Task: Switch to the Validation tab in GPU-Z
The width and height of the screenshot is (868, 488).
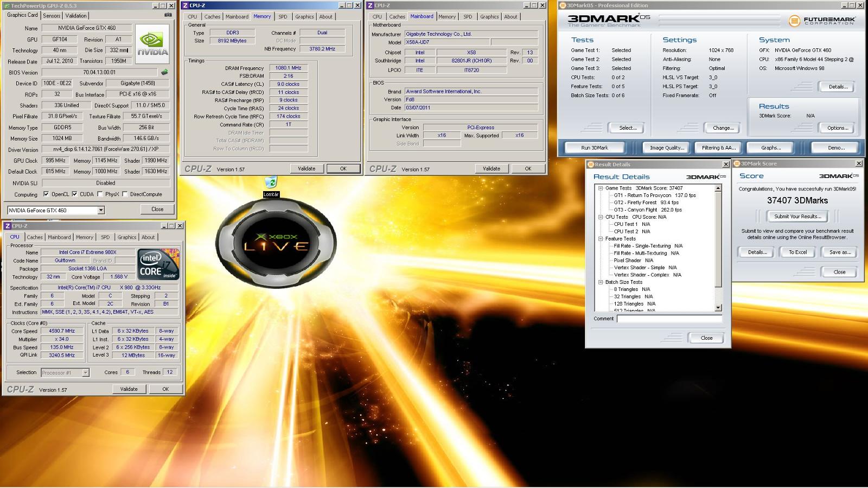Action: [x=76, y=16]
